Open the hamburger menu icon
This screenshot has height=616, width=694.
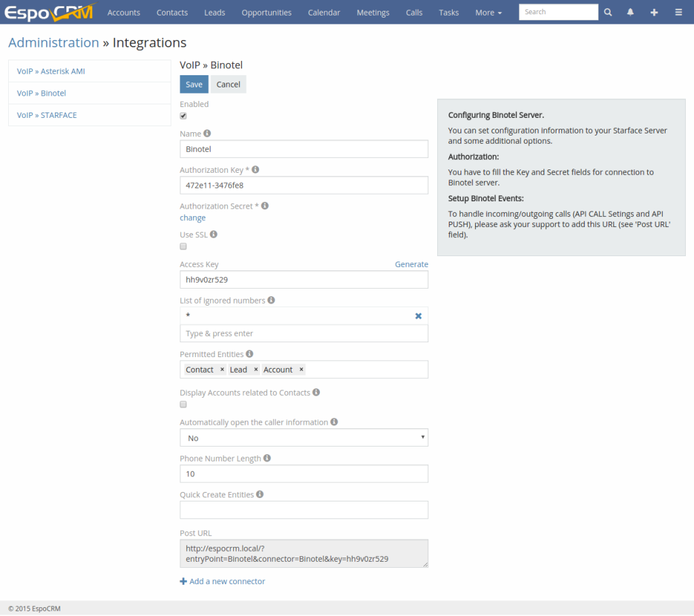(x=678, y=12)
